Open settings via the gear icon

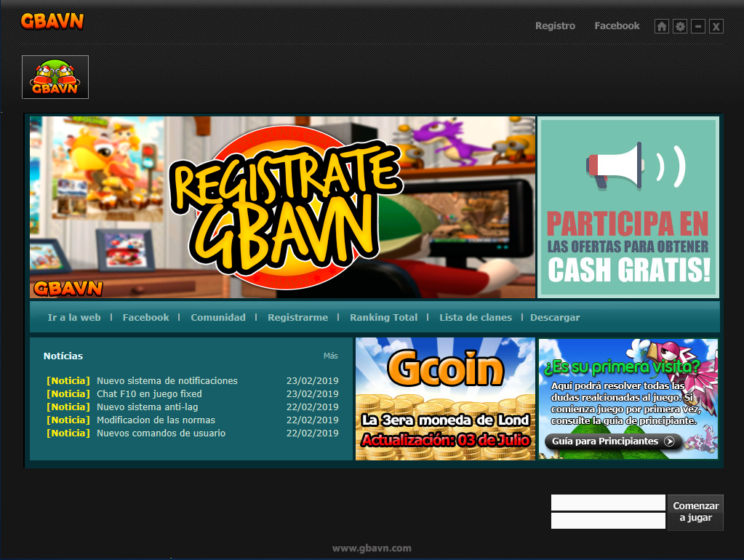680,26
